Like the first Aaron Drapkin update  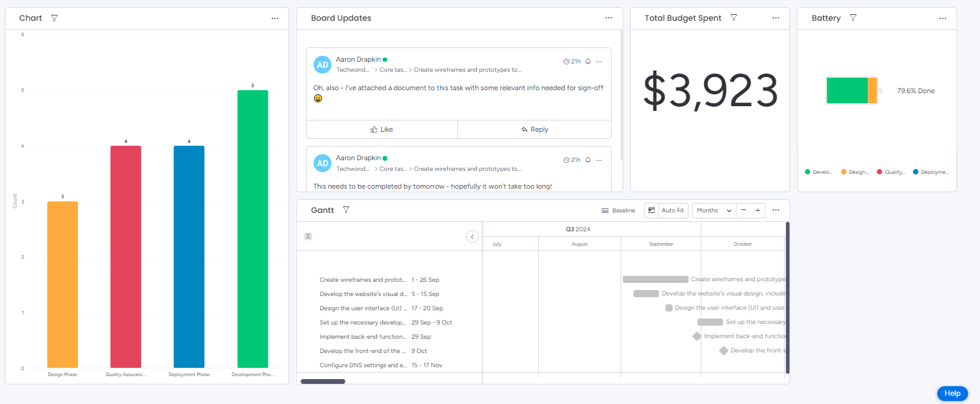pos(382,129)
